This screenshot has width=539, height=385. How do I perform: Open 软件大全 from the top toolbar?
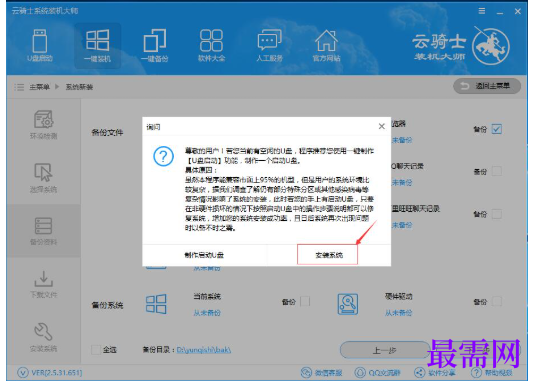(x=211, y=45)
